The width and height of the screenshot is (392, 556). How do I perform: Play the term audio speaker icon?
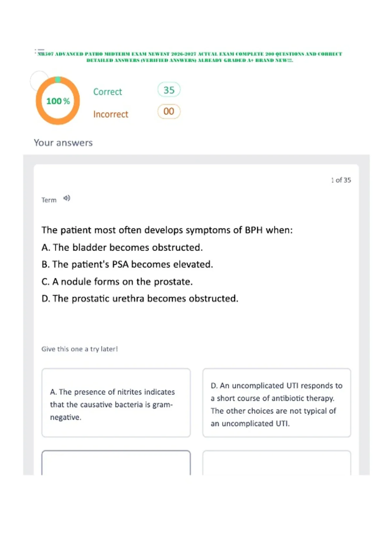(x=67, y=198)
